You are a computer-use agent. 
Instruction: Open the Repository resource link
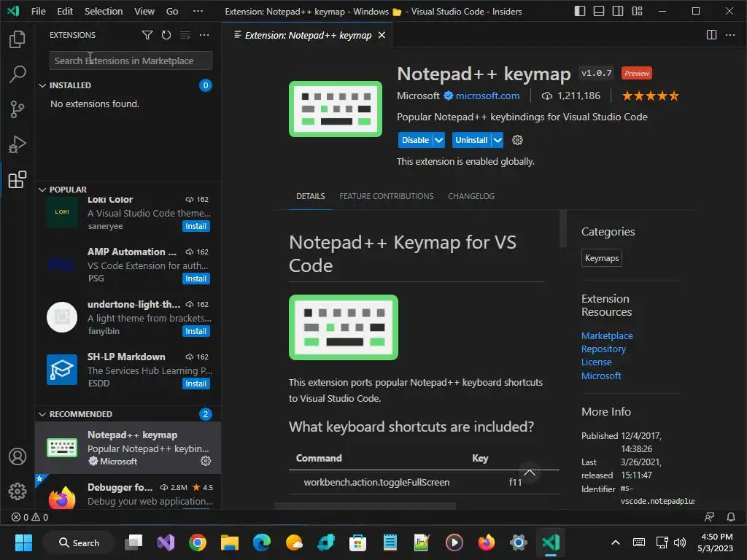[x=603, y=349]
